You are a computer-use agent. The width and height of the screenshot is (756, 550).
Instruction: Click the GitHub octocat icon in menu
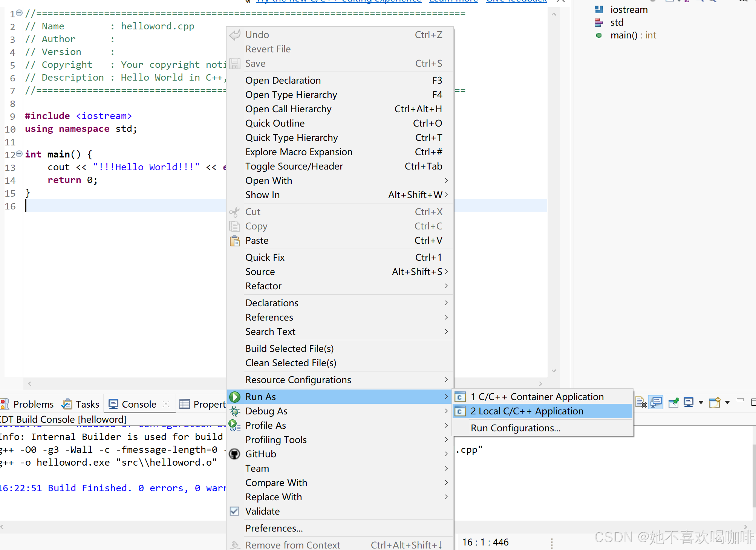coord(235,454)
